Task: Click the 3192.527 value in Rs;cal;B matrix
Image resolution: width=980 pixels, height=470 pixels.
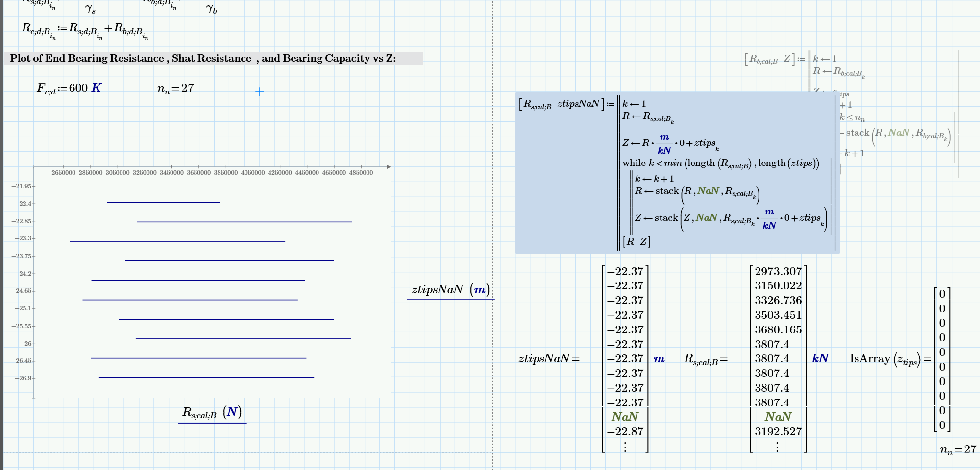Action: coord(779,431)
